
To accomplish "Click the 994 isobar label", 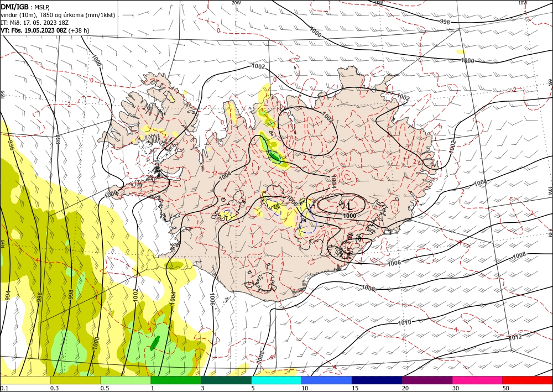I will (x=7, y=295).
